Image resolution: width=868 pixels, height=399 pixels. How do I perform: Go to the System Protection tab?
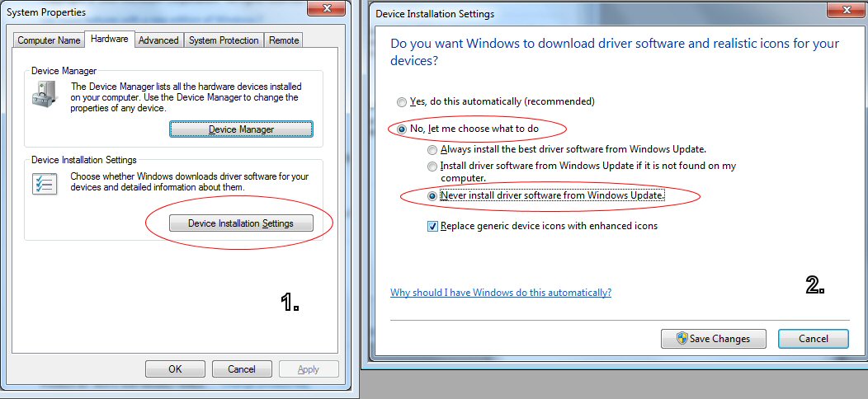(x=224, y=40)
